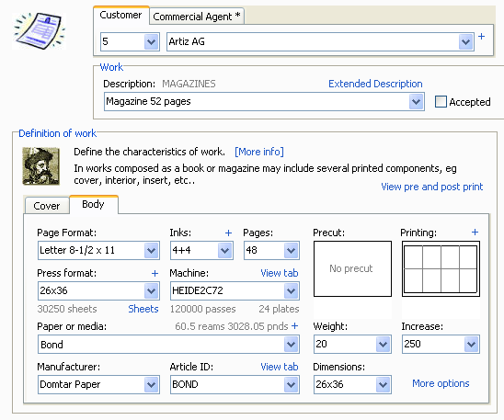Click the plus icon beside Printing label

(x=475, y=233)
